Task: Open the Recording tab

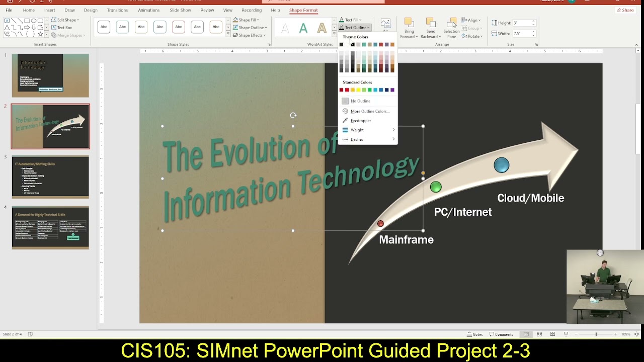Action: point(251,10)
